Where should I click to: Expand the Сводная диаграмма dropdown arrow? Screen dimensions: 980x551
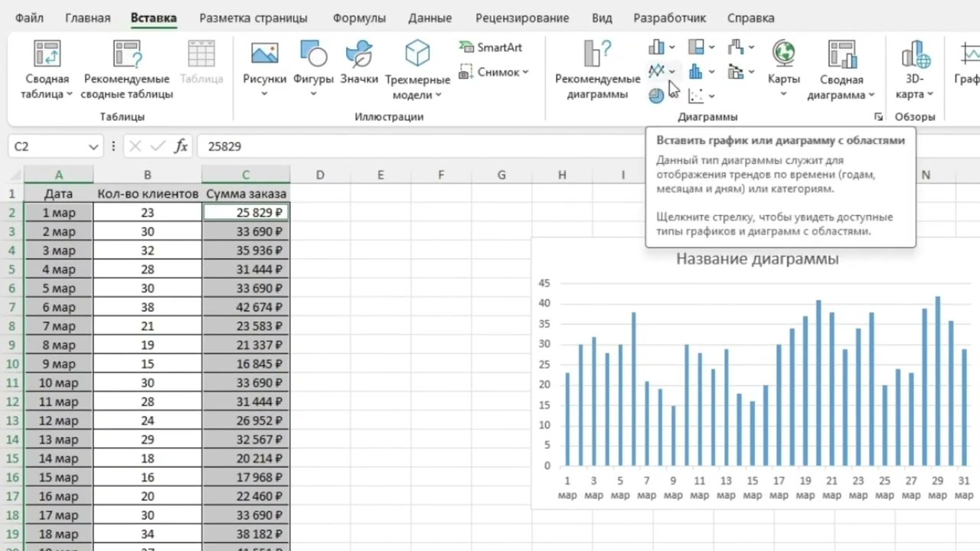[871, 95]
